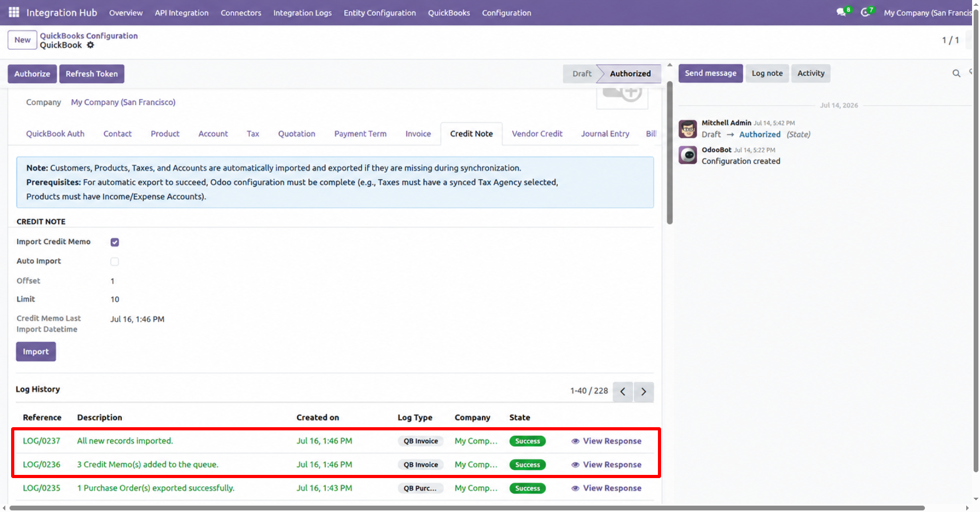Enable the Auto Import checkbox

tap(114, 261)
